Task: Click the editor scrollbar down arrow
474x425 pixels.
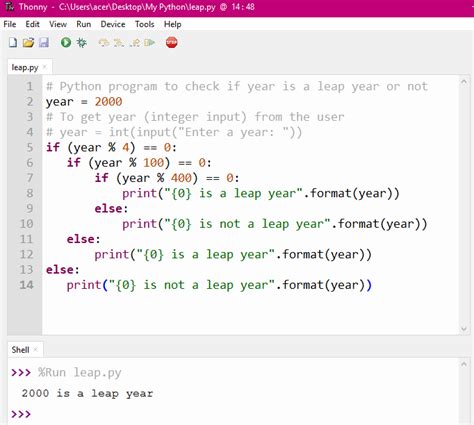Action: 464,329
